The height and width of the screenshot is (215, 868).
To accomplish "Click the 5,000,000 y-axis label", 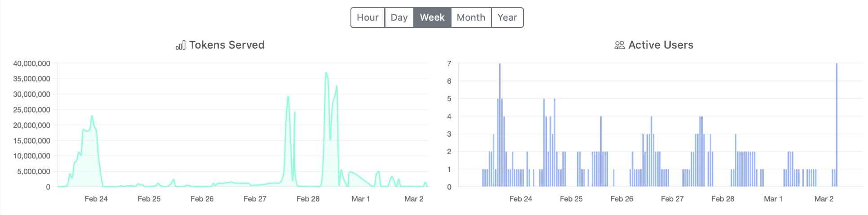I will (34, 171).
